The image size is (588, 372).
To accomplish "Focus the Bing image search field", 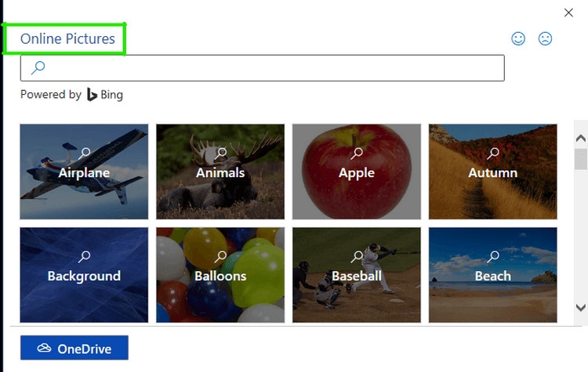I will click(263, 68).
